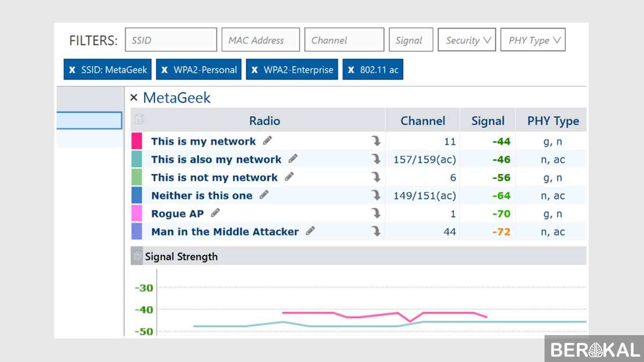Click the signal value -44
Image resolution: width=644 pixels, height=362 pixels.
501,141
